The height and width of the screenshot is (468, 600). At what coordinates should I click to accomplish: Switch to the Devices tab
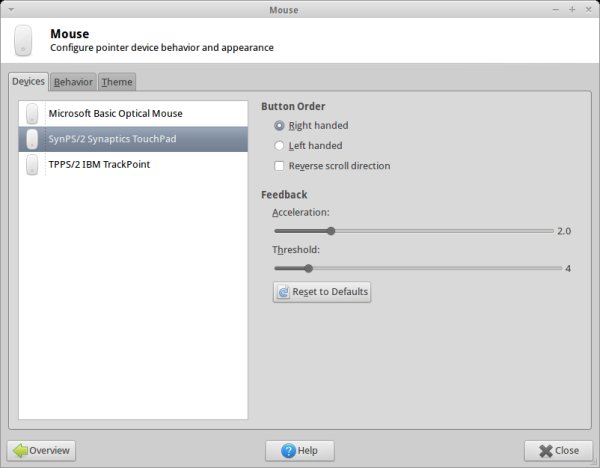point(28,82)
